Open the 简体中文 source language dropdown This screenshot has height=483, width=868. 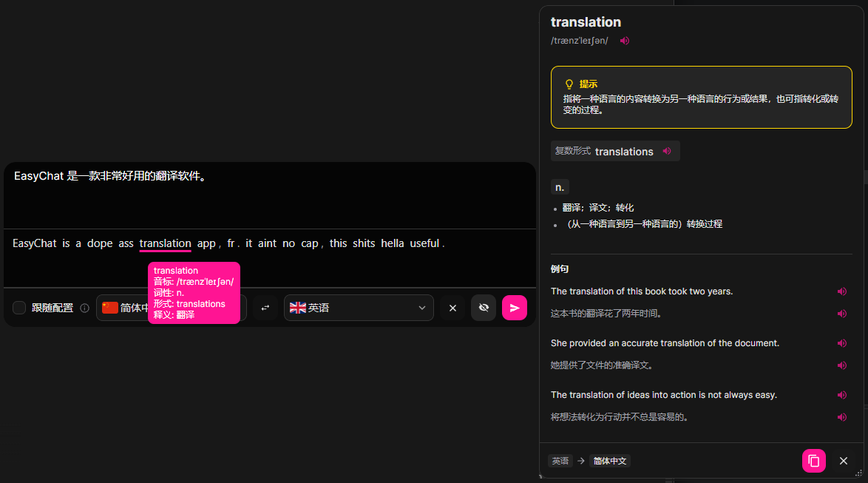click(x=171, y=308)
